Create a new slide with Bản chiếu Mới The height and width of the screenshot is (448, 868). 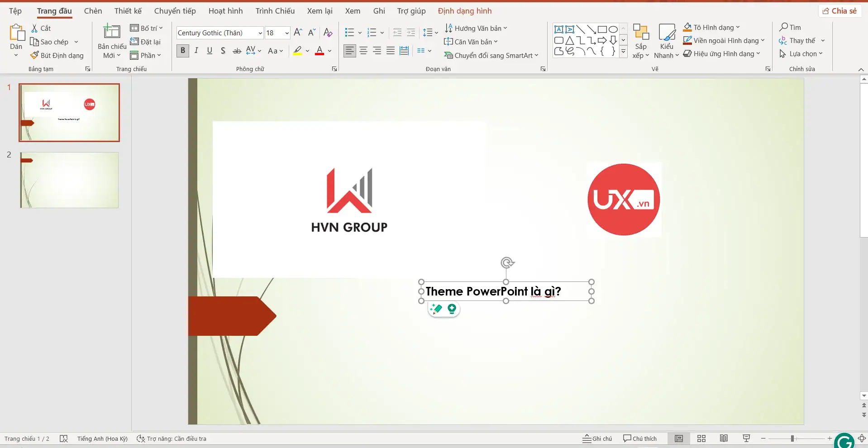[x=112, y=41]
